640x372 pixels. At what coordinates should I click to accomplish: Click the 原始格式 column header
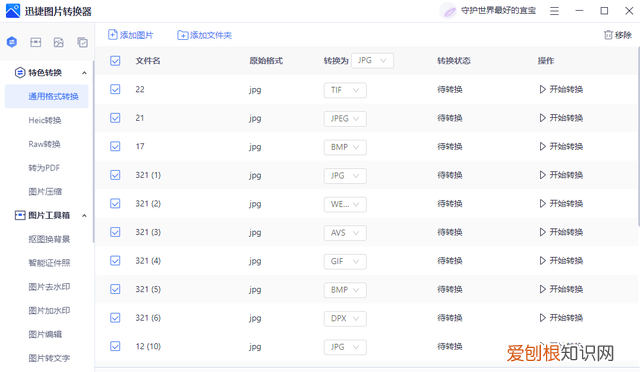tap(266, 61)
